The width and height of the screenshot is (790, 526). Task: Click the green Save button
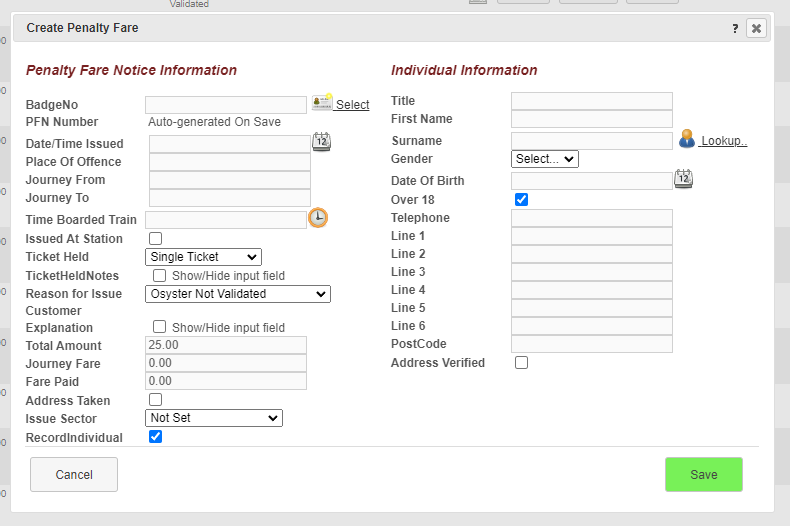pyautogui.click(x=703, y=475)
